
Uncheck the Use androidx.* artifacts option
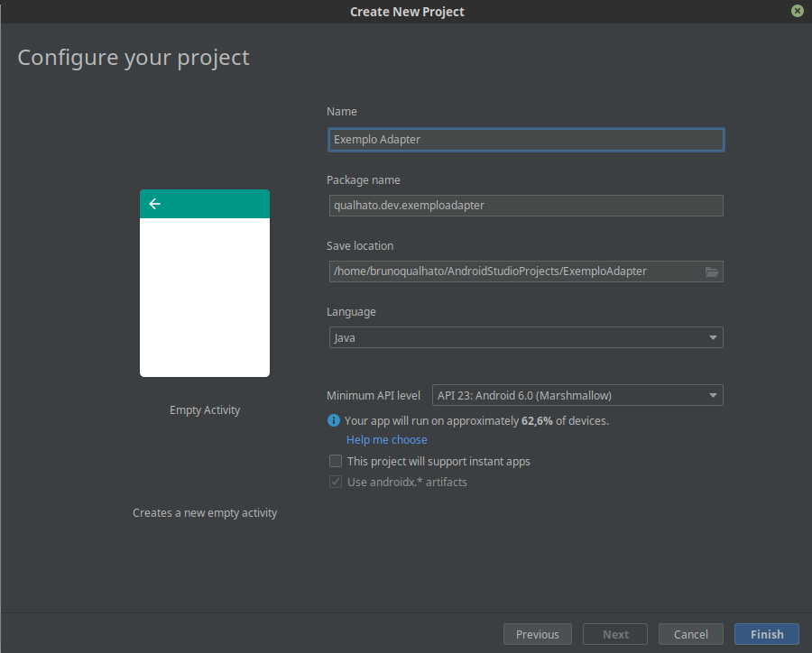[x=335, y=482]
